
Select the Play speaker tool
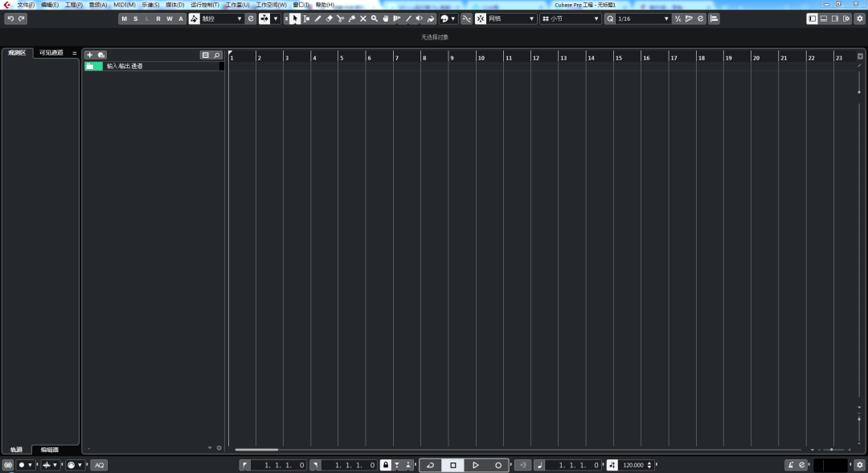click(x=420, y=18)
